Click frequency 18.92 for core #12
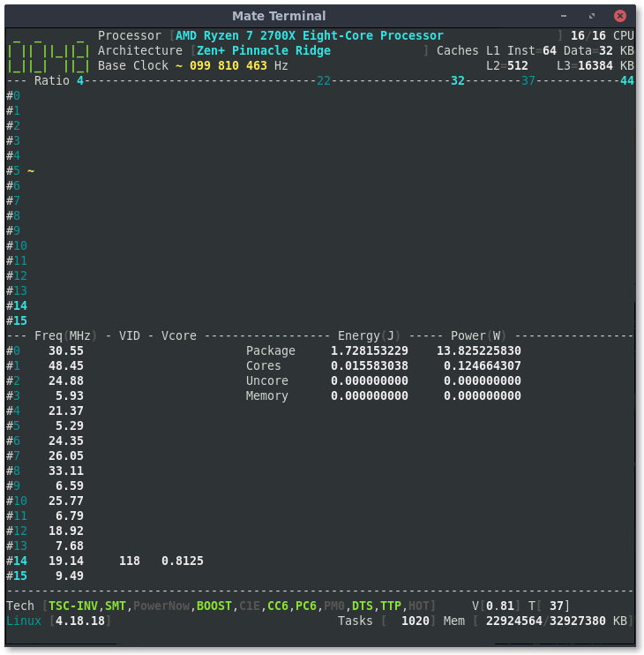The height and width of the screenshot is (655, 644). (66, 531)
